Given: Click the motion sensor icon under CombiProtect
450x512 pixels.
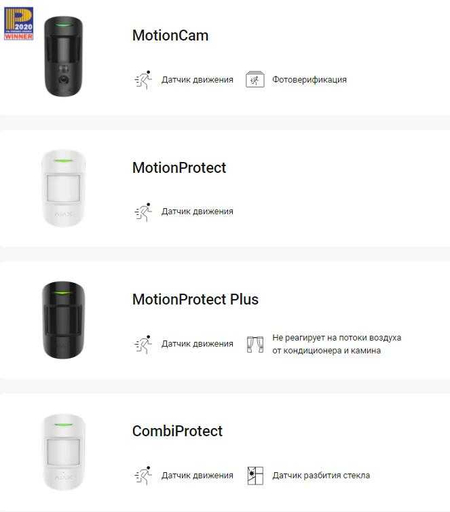Looking at the screenshot, I should [x=143, y=475].
